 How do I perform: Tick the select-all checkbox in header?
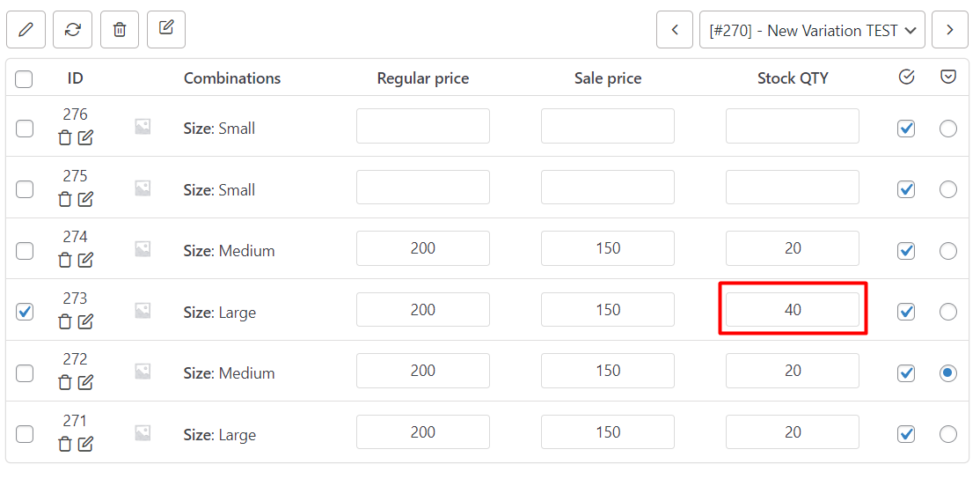24,78
